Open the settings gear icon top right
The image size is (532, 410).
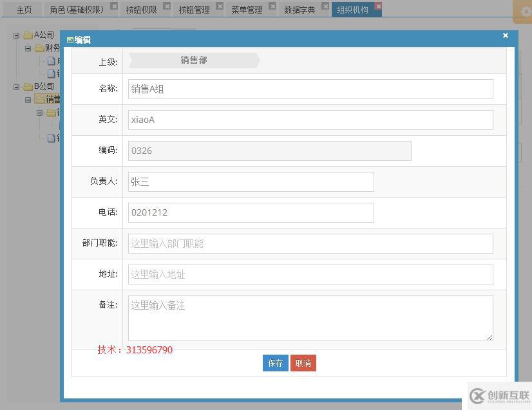(525, 11)
